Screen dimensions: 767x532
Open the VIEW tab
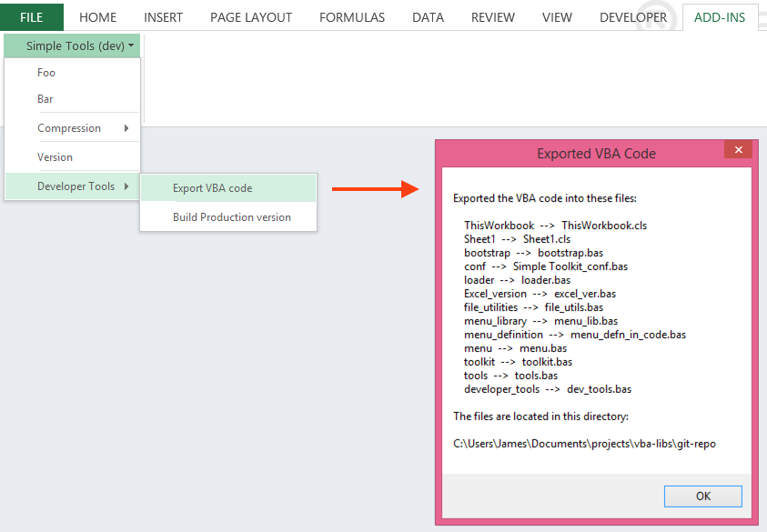pos(557,16)
